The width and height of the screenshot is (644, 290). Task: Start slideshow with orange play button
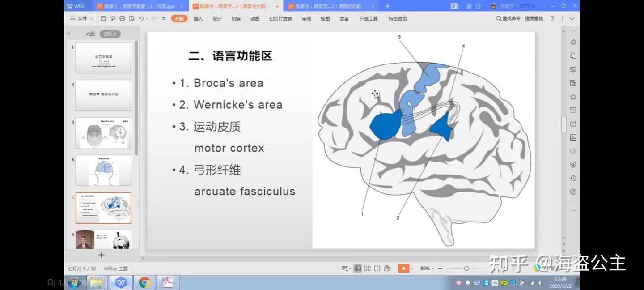403,269
